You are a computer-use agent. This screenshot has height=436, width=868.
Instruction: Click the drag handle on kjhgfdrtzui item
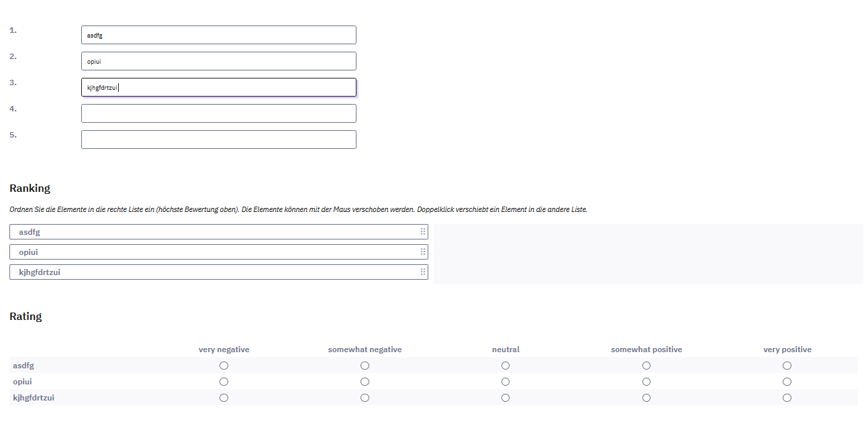pos(423,272)
